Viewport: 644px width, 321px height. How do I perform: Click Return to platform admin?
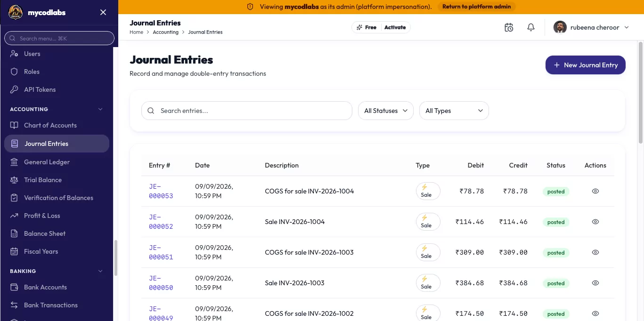click(477, 7)
